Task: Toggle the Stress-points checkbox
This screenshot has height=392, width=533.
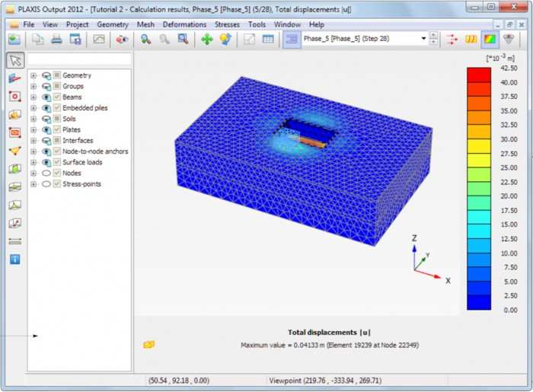Action: (57, 183)
